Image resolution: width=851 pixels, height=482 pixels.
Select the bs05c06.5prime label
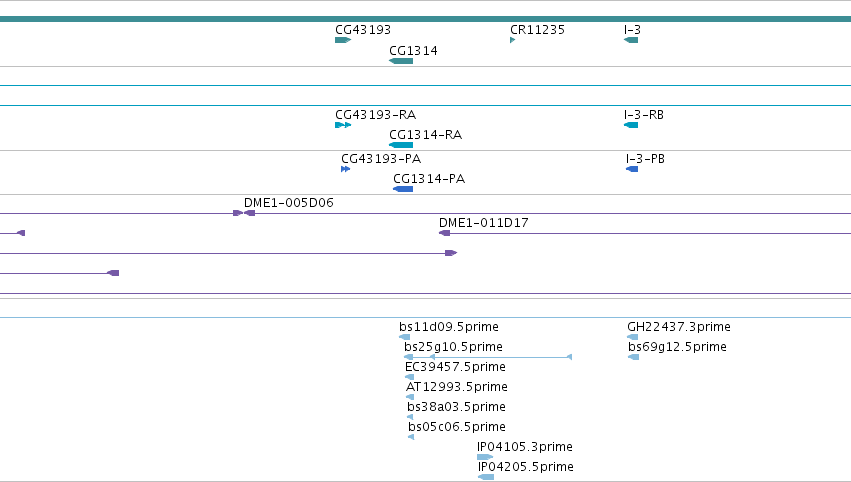tap(457, 427)
